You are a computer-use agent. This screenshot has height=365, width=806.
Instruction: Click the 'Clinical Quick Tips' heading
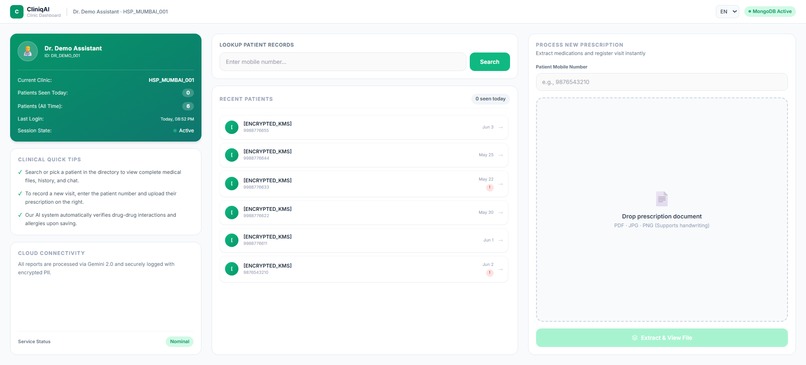(x=49, y=159)
